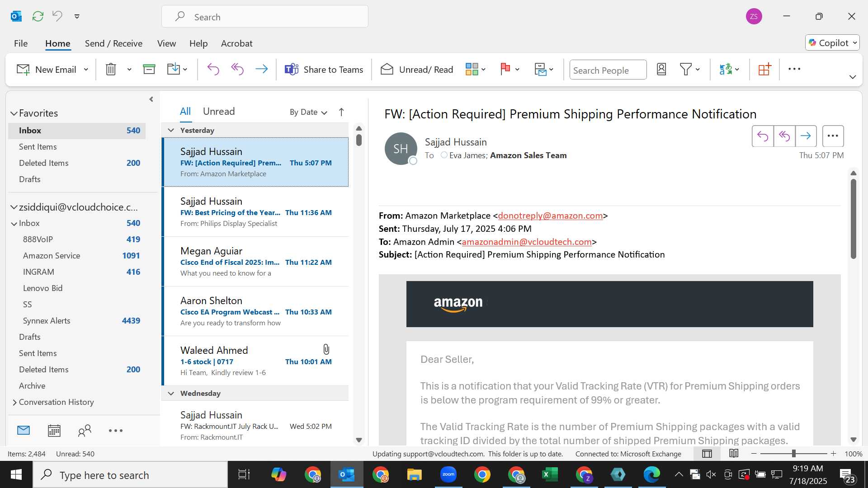The image size is (868, 488).
Task: Collapse the folder pane arrow
Action: click(151, 99)
